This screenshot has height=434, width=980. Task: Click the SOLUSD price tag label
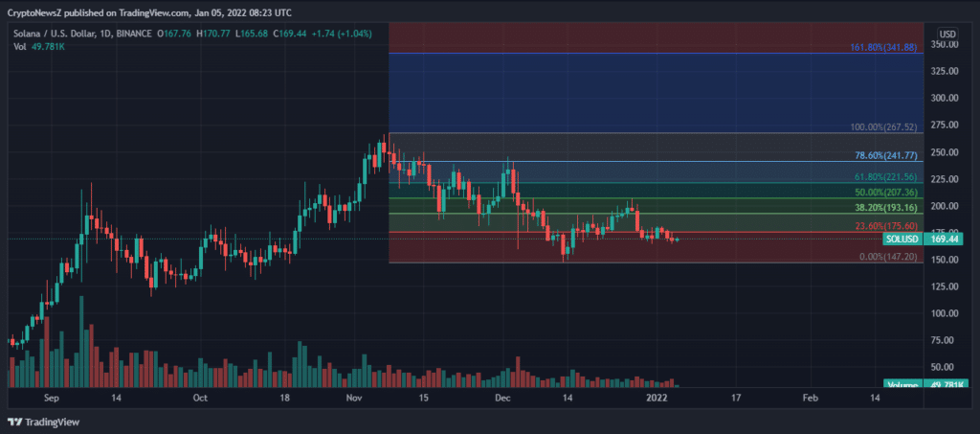pyautogui.click(x=903, y=239)
